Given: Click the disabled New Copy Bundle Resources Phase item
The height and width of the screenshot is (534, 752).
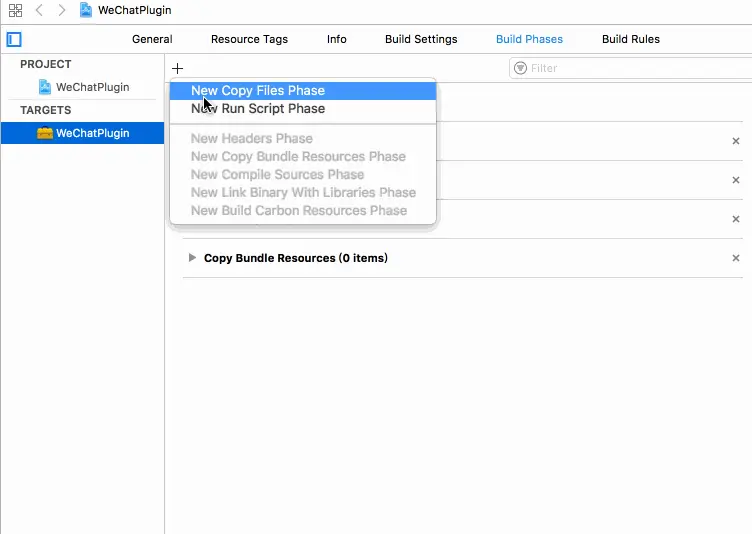Looking at the screenshot, I should pos(303,156).
